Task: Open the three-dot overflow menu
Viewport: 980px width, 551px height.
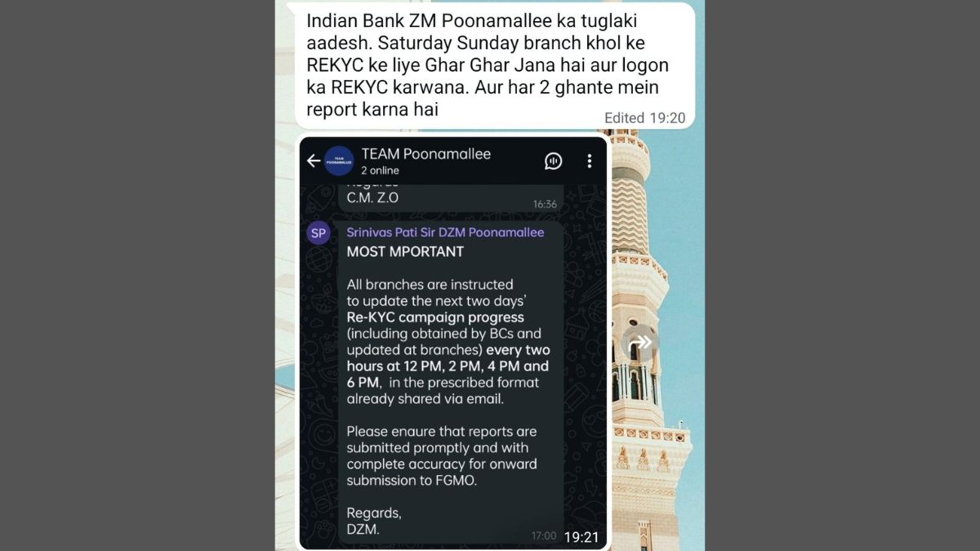Action: [x=590, y=161]
